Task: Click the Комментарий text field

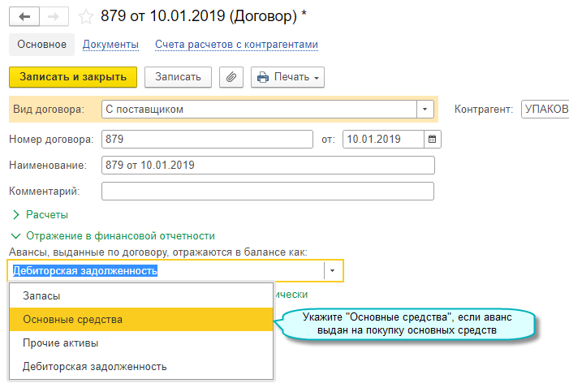Action: coord(268,192)
